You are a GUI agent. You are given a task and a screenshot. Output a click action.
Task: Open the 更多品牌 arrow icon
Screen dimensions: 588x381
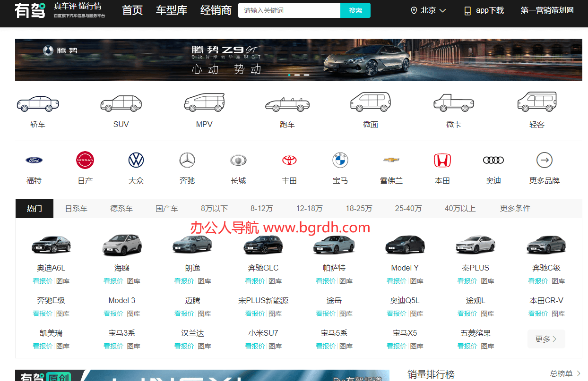[x=545, y=161]
